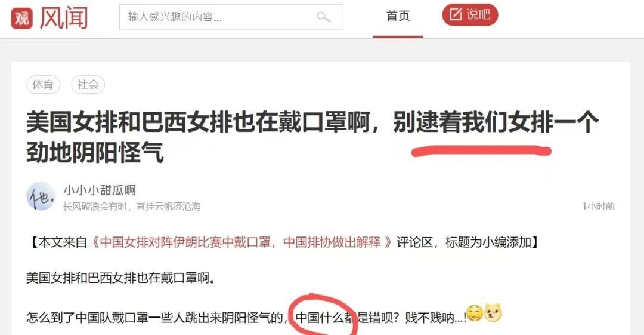Open the article headline 美国女排和巴西女排

pyautogui.click(x=312, y=137)
